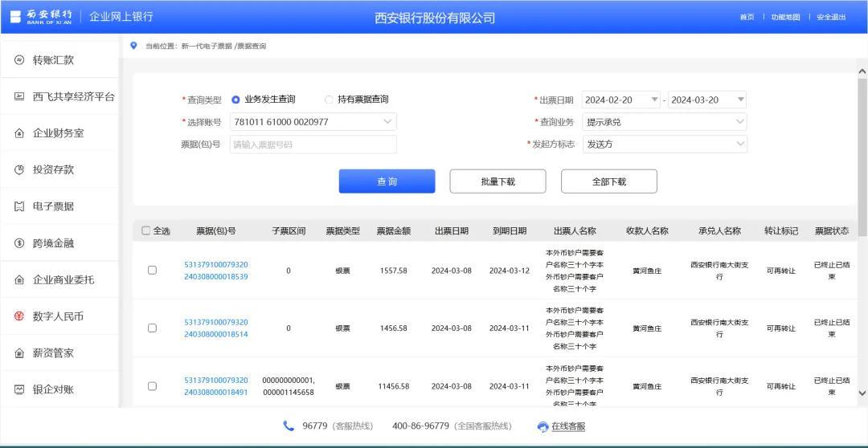Open the 企业财务室 menu
Screen dimensions: 868x448
(59, 133)
